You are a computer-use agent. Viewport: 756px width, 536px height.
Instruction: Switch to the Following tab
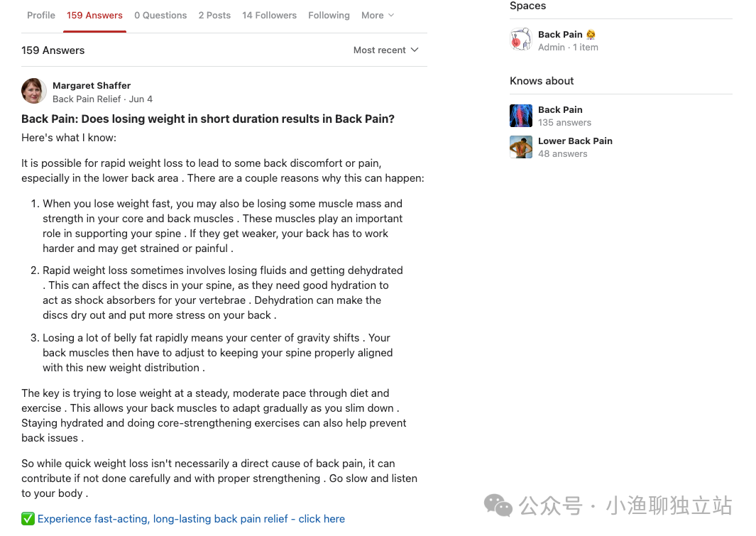[329, 16]
